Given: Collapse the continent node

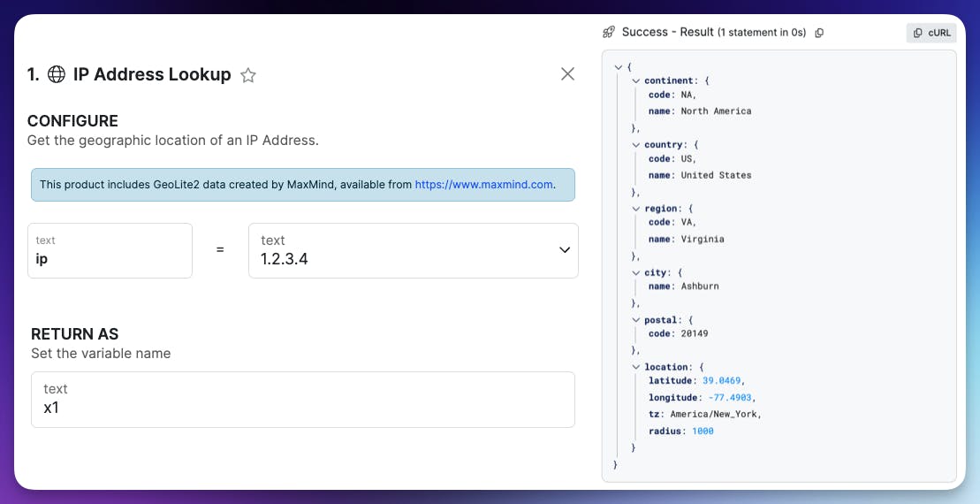Looking at the screenshot, I should point(635,80).
